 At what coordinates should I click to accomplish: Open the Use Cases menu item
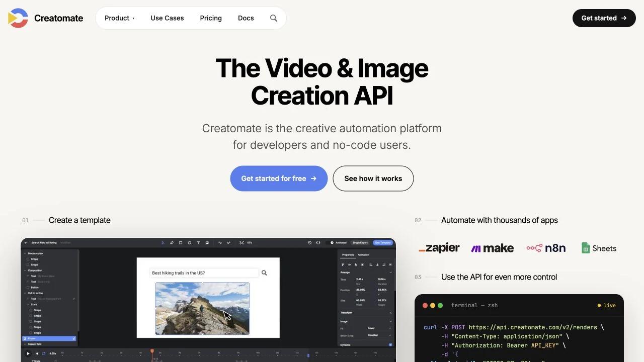click(x=167, y=18)
